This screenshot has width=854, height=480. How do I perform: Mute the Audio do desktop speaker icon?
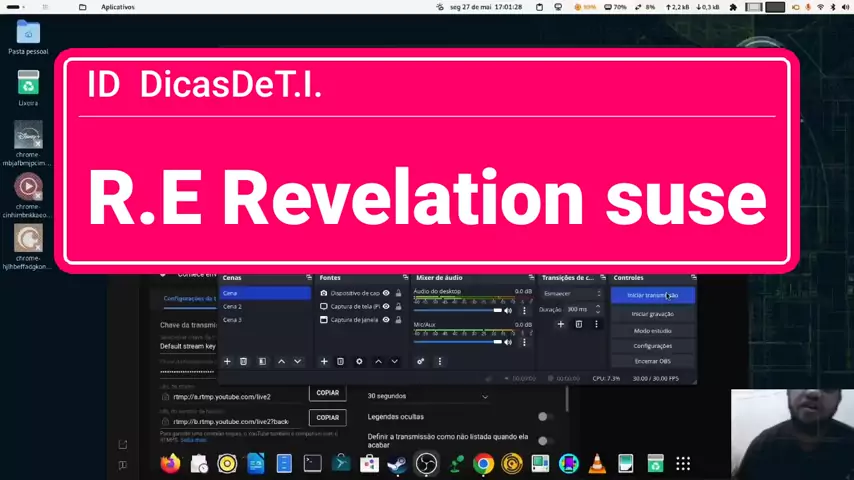tap(510, 310)
